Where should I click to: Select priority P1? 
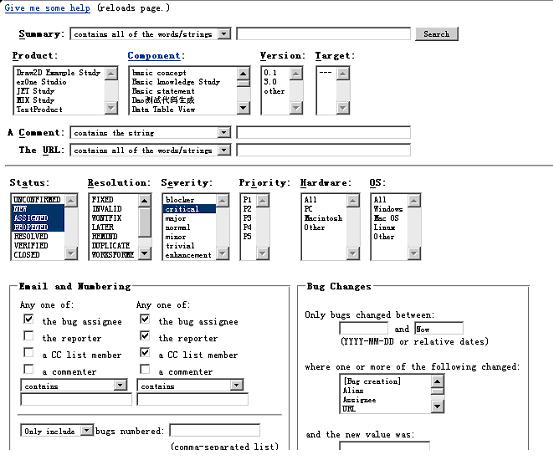[x=247, y=200]
